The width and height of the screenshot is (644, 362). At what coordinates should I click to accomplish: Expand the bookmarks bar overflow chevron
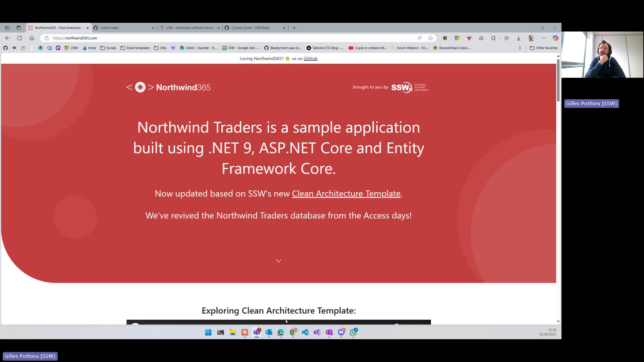coord(520,48)
